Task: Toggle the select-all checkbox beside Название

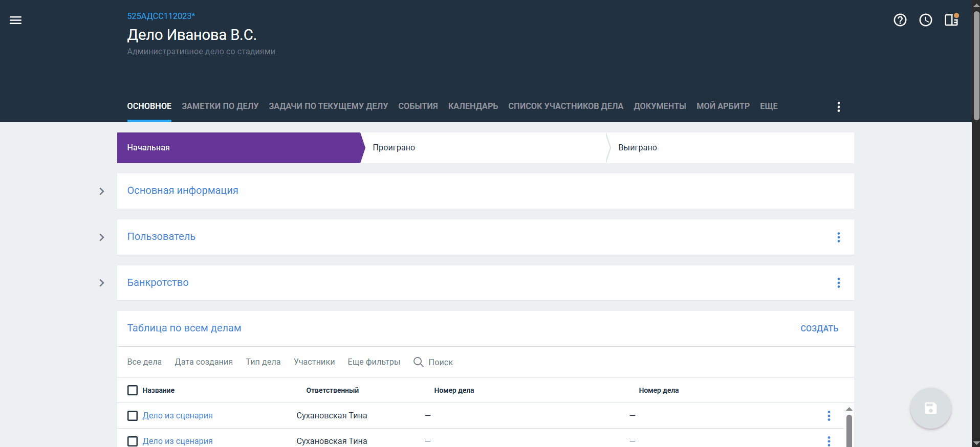Action: coord(133,390)
